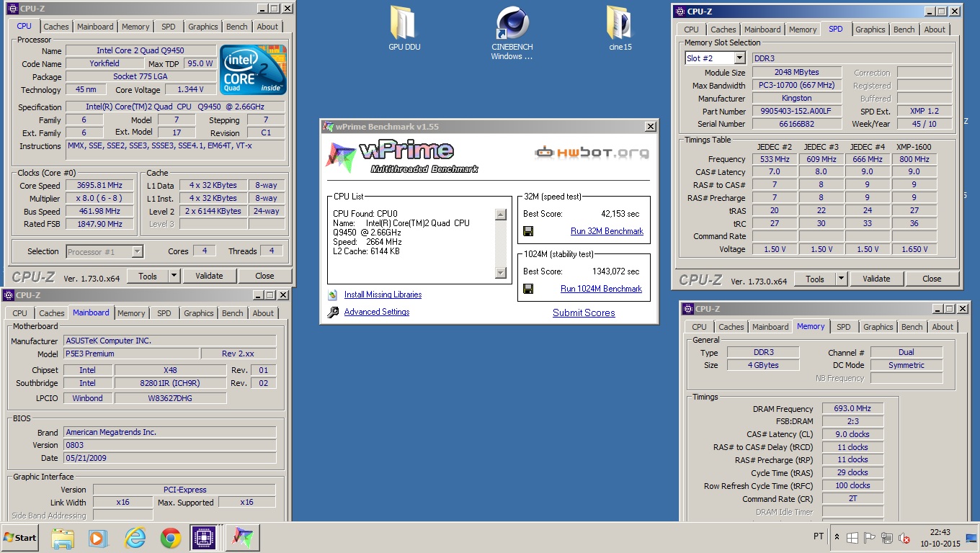Click the Manufacturer field Kingston
This screenshot has height=553, width=980.
796,99
